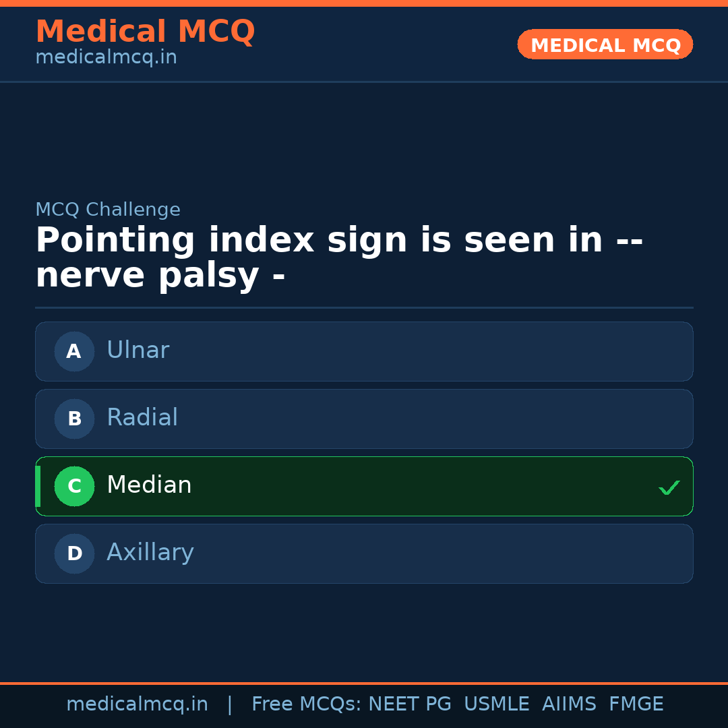Expand the MCQ Challenge section
The height and width of the screenshot is (728, 728).
click(x=108, y=210)
